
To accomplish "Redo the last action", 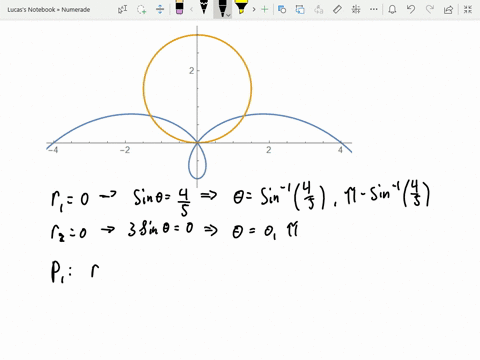I will pyautogui.click(x=430, y=9).
